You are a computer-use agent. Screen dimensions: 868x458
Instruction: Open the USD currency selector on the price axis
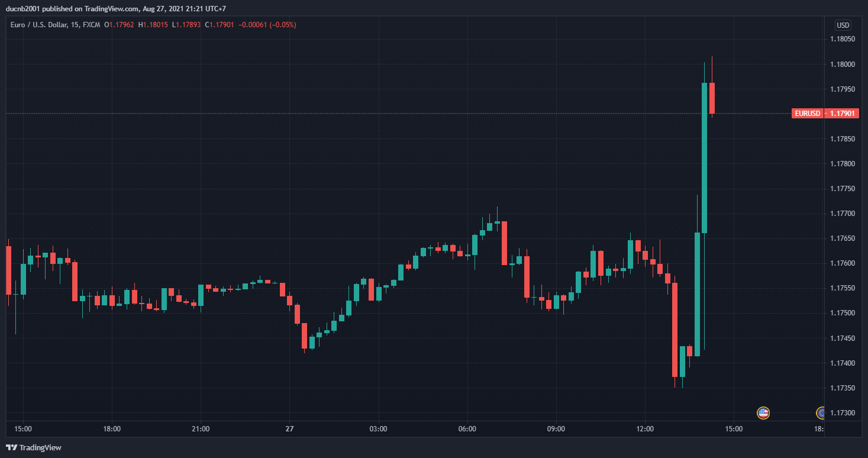[843, 25]
